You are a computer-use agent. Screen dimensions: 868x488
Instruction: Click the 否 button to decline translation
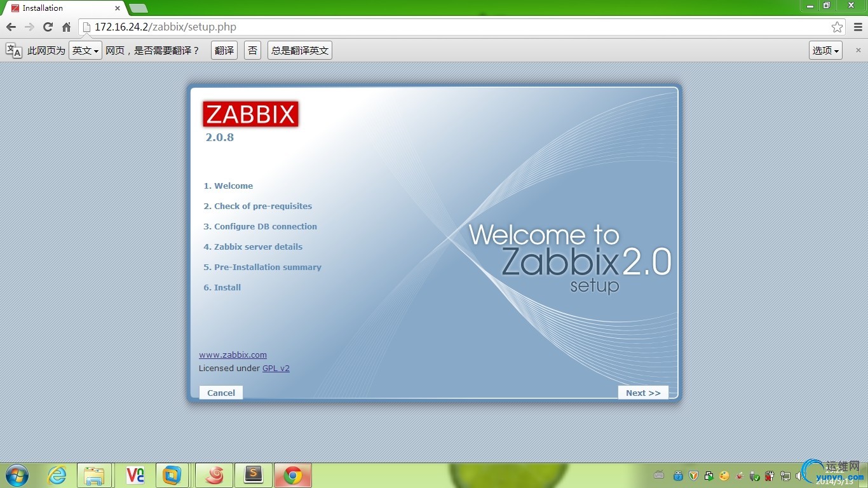(253, 51)
